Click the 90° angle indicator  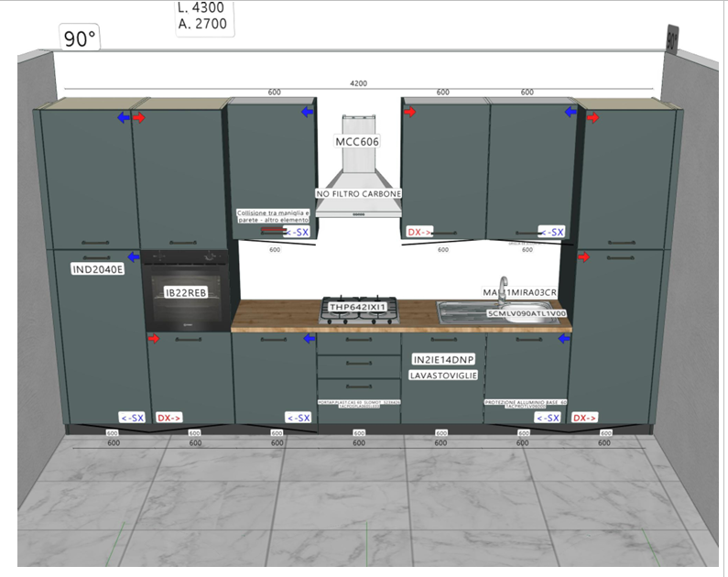pyautogui.click(x=81, y=39)
